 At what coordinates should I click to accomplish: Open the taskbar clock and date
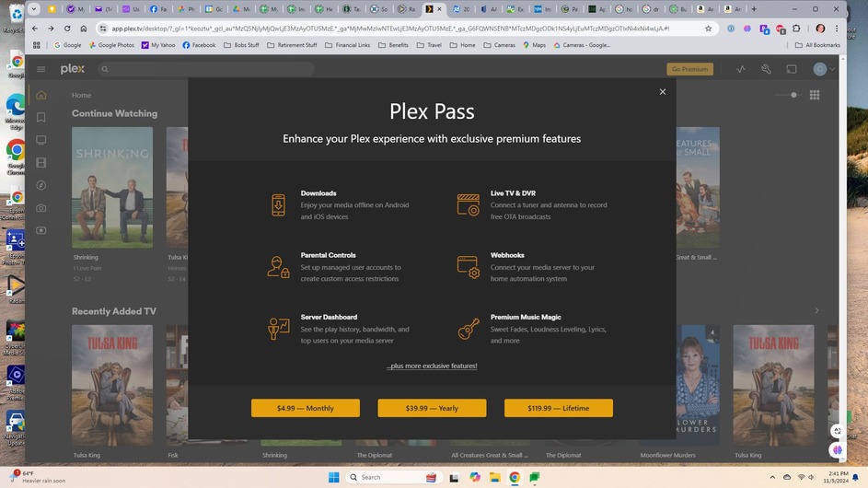point(836,477)
